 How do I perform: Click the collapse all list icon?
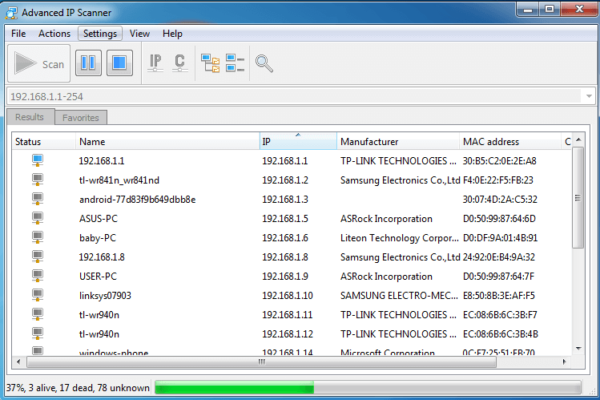(235, 64)
